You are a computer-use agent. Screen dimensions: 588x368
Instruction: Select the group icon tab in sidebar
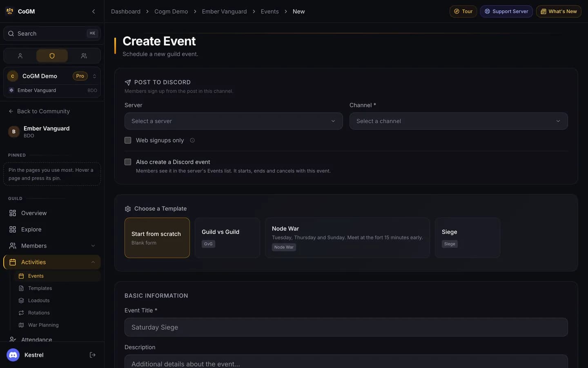(84, 56)
